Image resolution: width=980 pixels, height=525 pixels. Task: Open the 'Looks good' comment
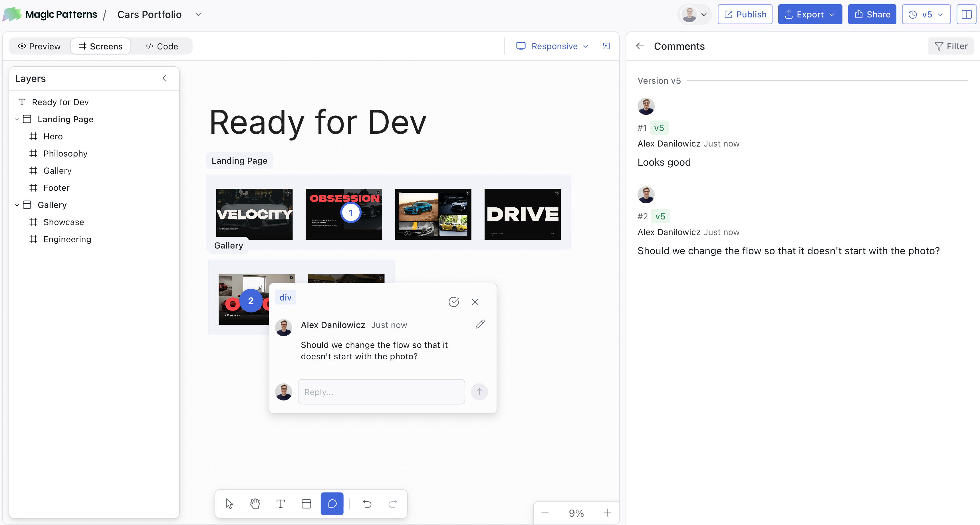[664, 162]
